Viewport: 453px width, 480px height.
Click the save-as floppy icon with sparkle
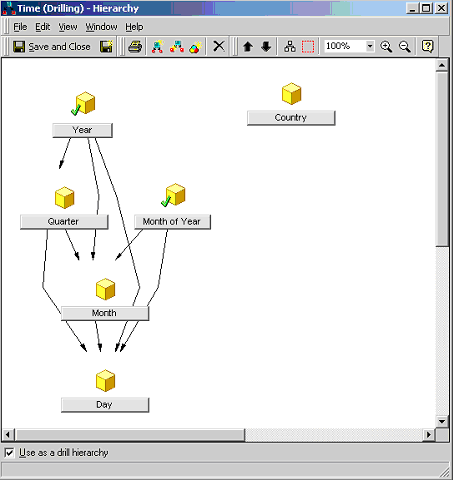(106, 47)
